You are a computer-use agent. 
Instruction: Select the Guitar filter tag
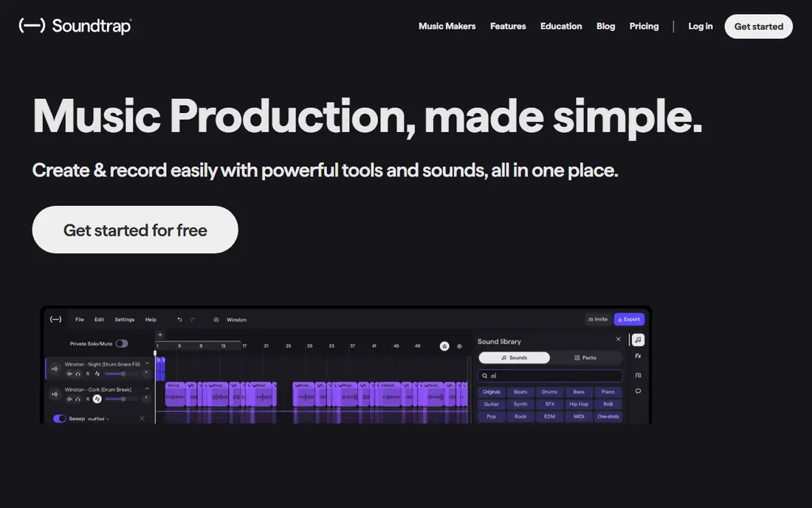click(x=492, y=405)
